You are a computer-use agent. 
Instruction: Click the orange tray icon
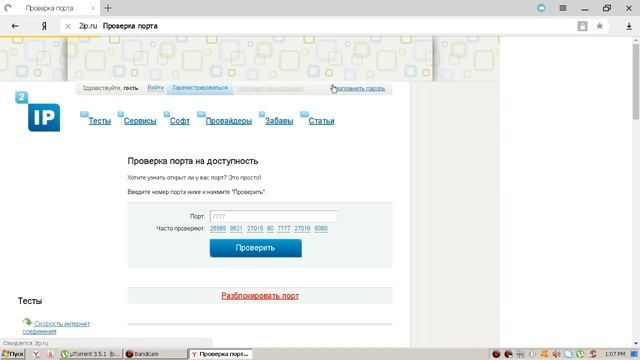tap(544, 354)
